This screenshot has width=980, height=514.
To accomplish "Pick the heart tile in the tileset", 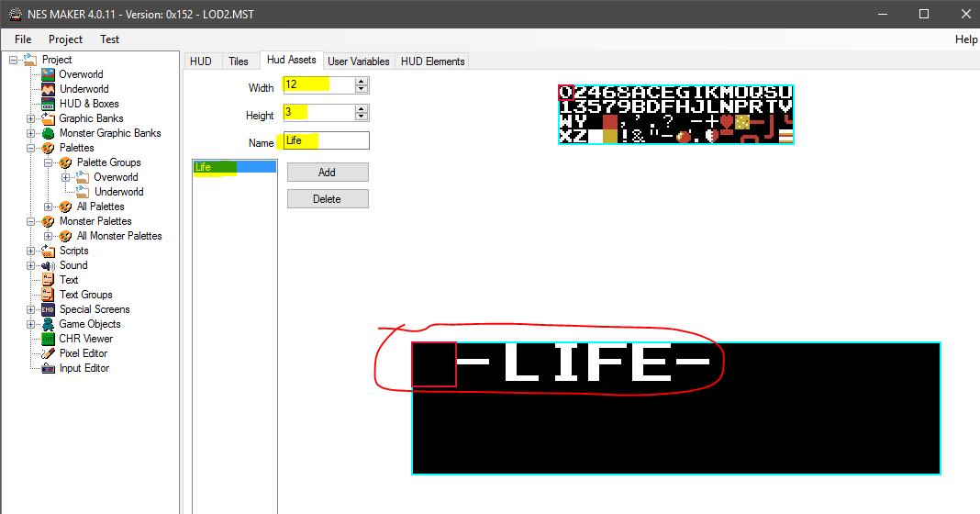I will click(726, 121).
